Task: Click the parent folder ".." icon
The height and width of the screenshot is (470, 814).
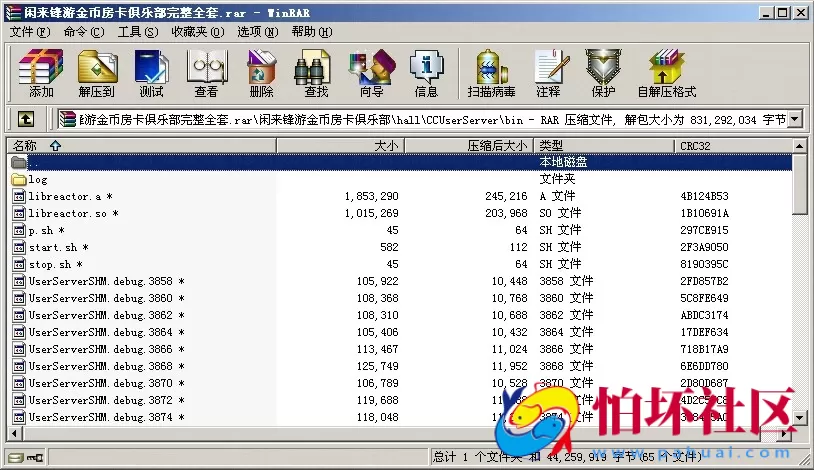Action: point(19,162)
